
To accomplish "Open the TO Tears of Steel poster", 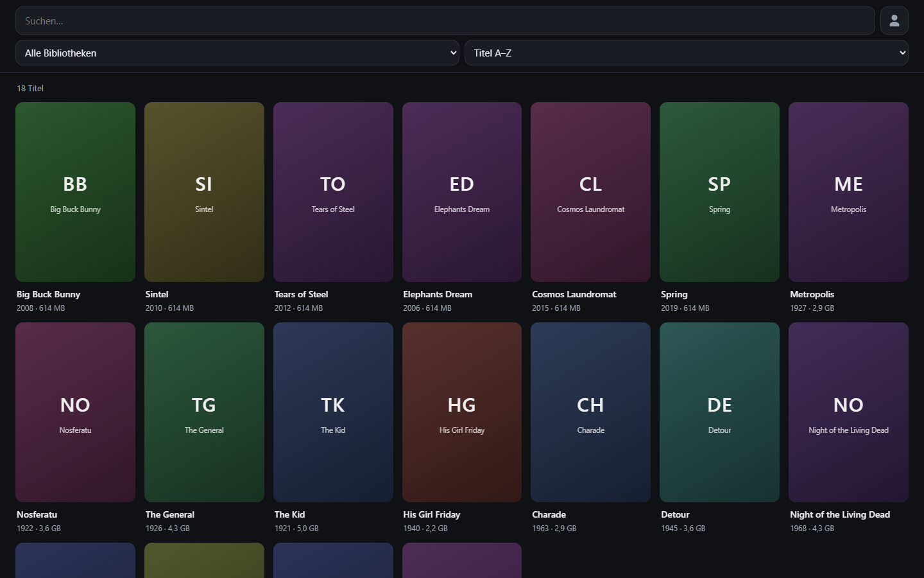I will 333,192.
